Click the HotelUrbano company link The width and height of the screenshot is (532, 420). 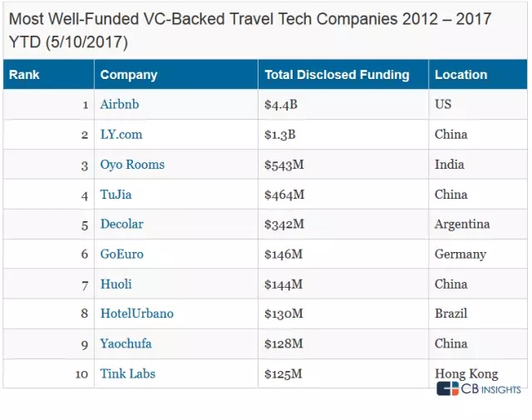pos(136,314)
